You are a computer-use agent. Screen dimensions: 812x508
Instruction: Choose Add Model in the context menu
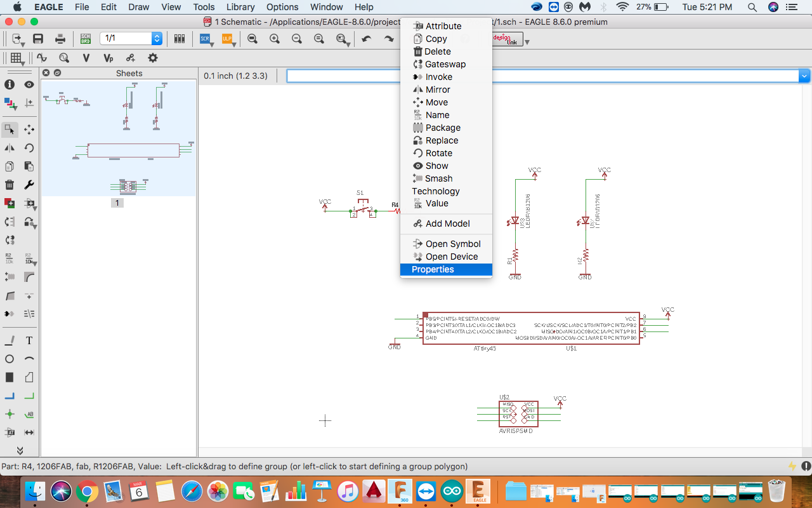[x=446, y=224]
